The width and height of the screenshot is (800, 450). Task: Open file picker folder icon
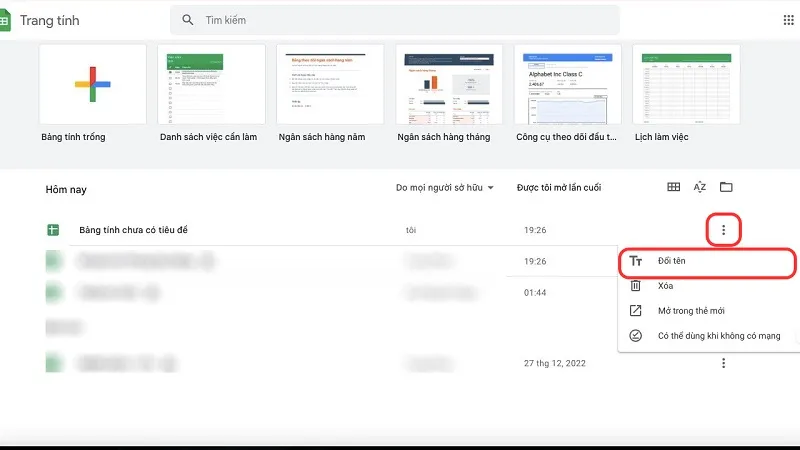tap(726, 187)
